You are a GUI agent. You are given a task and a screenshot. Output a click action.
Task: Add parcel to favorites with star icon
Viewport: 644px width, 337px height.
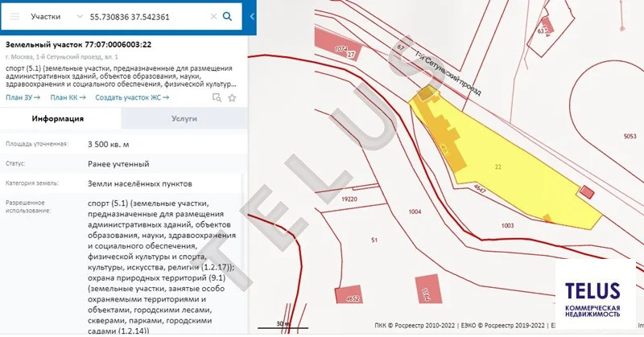pos(232,98)
